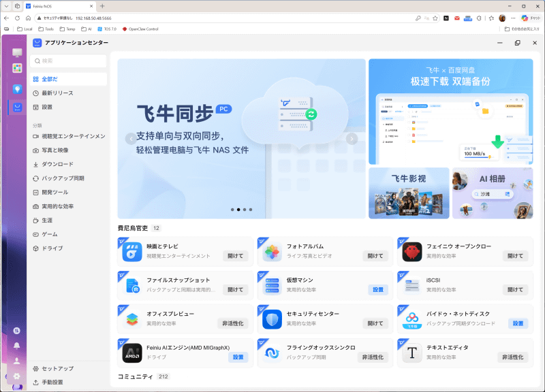The height and width of the screenshot is (392, 545).
Task: Select the フェイニウ オープンクロー red icon
Action: pyautogui.click(x=412, y=251)
